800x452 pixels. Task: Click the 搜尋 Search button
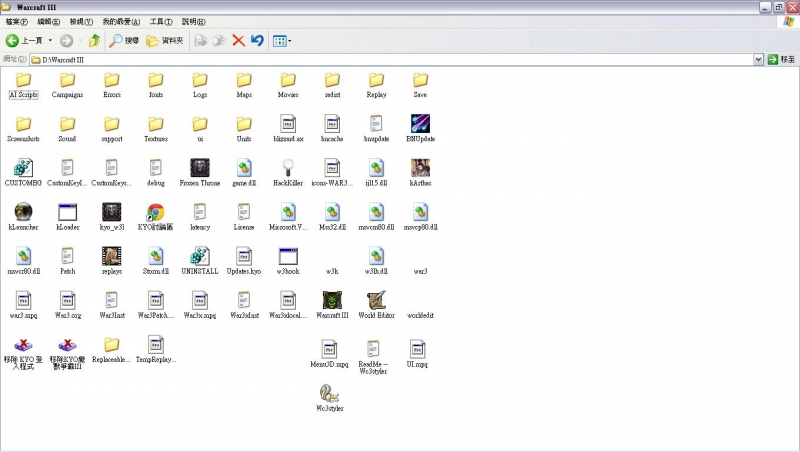coord(125,40)
